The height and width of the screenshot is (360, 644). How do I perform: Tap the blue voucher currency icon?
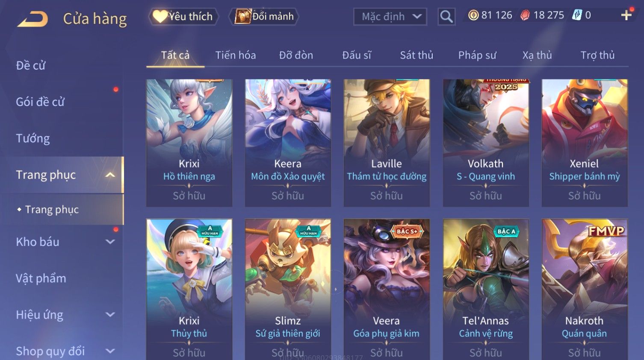click(x=577, y=15)
